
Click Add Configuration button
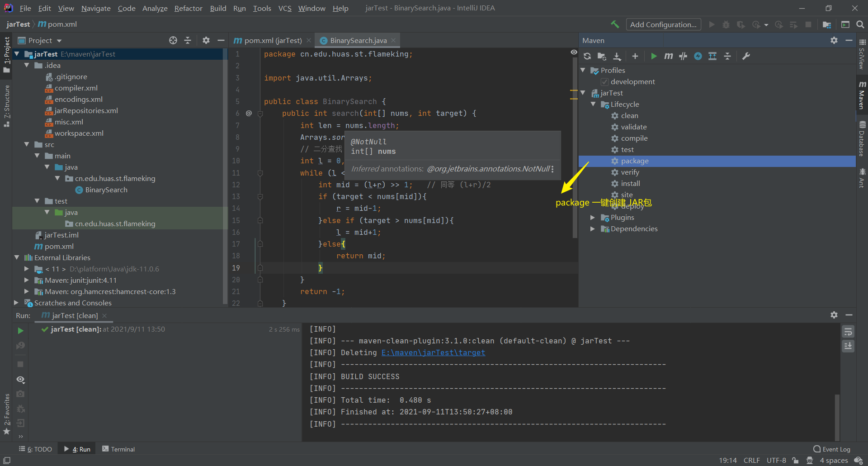(663, 24)
